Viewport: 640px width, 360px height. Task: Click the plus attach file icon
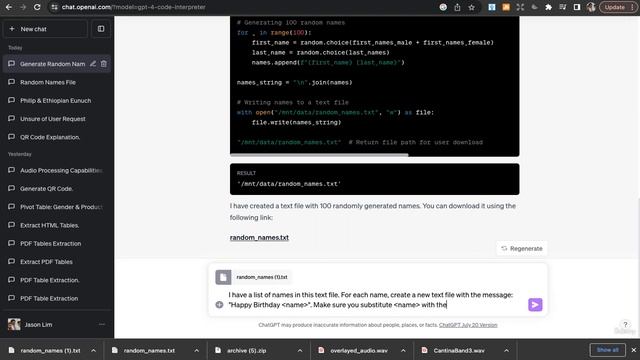point(219,304)
